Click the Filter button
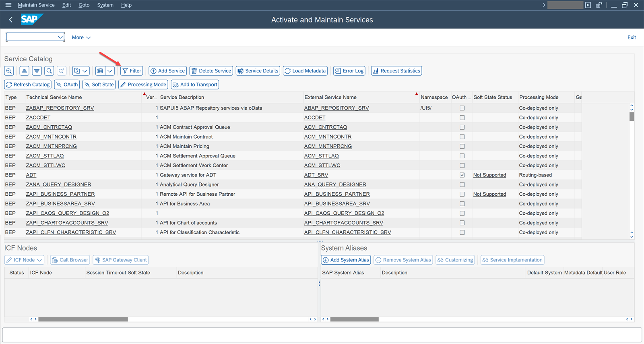This screenshot has width=644, height=344. pyautogui.click(x=132, y=71)
